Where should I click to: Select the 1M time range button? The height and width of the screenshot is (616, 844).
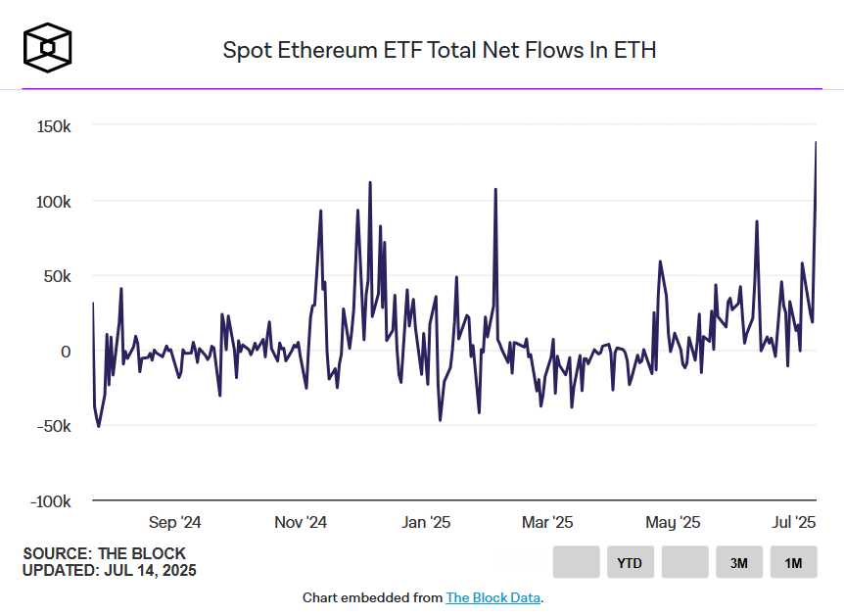click(x=793, y=562)
